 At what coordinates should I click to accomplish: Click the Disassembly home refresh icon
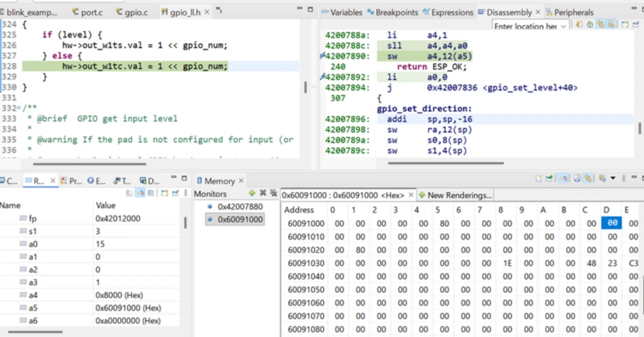(590, 24)
